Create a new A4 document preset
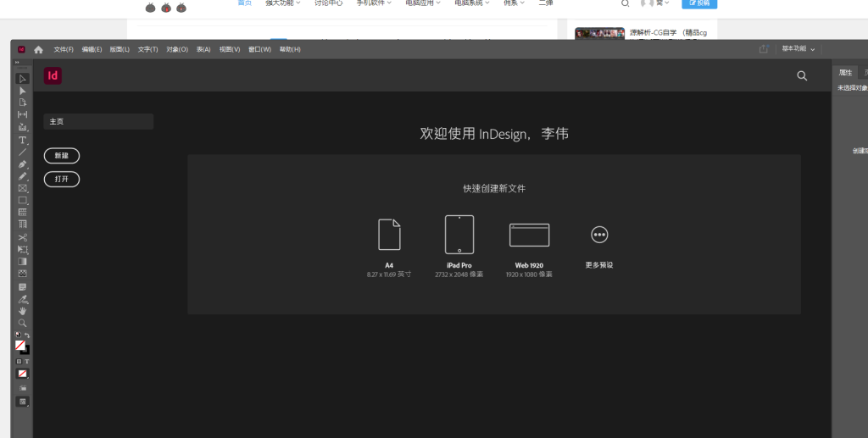 coord(389,247)
